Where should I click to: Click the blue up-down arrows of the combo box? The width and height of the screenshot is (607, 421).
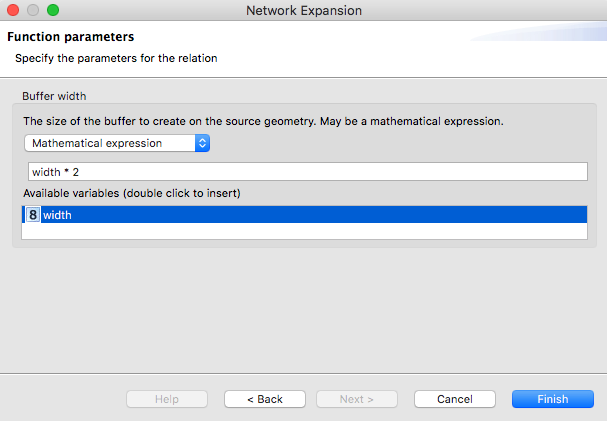(202, 143)
